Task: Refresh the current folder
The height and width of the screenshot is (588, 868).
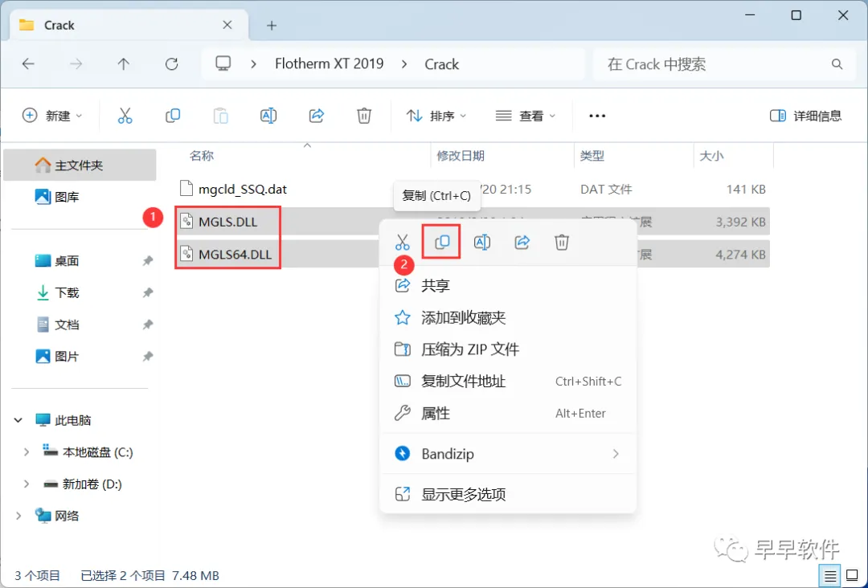Action: point(172,64)
